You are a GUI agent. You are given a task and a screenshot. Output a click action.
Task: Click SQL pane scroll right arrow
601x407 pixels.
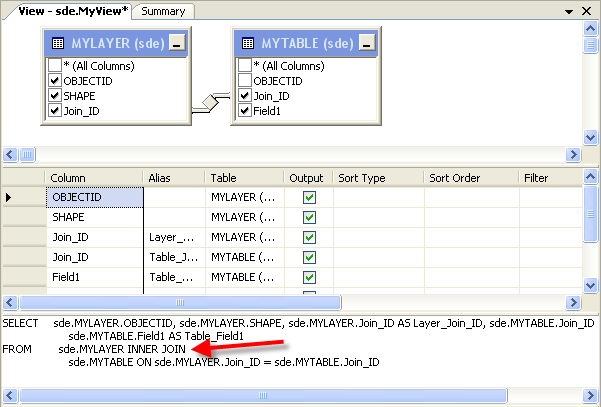pyautogui.click(x=590, y=395)
